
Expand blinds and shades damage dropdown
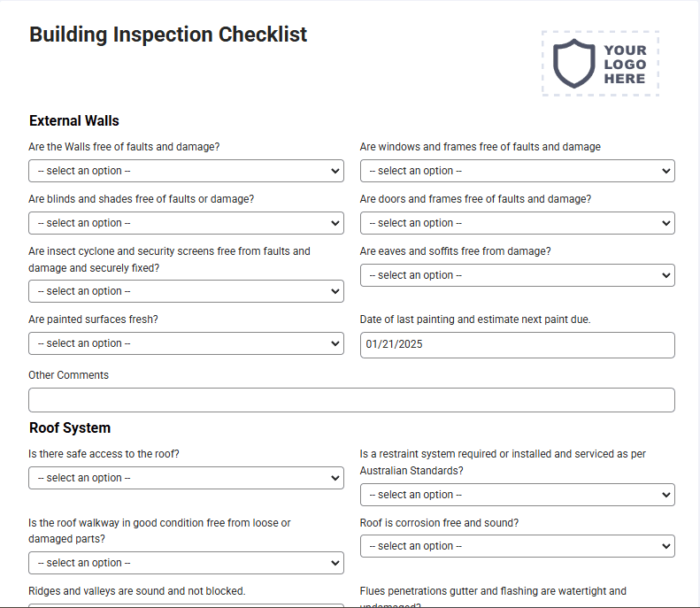point(186,223)
